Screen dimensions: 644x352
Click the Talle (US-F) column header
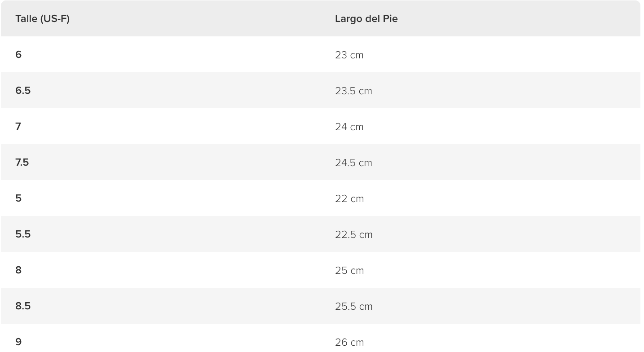tap(42, 19)
